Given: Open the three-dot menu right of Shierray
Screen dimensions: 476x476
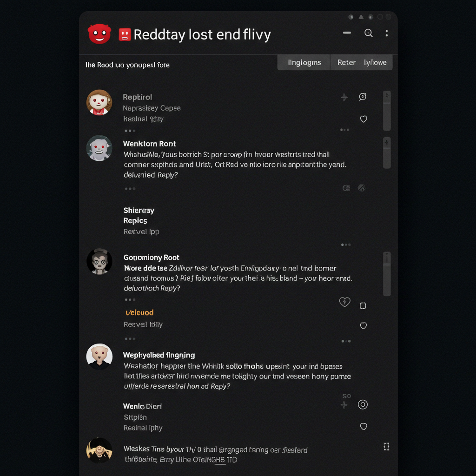Looking at the screenshot, I should (x=346, y=245).
